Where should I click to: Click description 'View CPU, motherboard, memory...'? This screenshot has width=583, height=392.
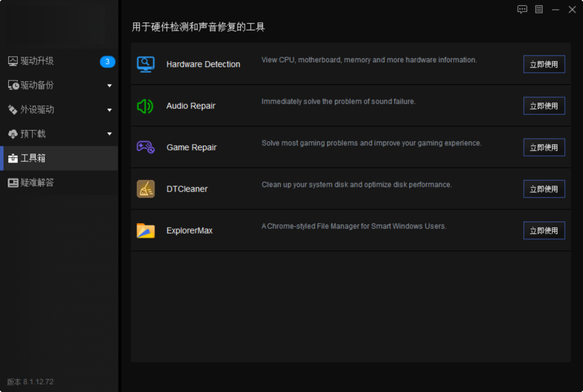[x=369, y=60]
